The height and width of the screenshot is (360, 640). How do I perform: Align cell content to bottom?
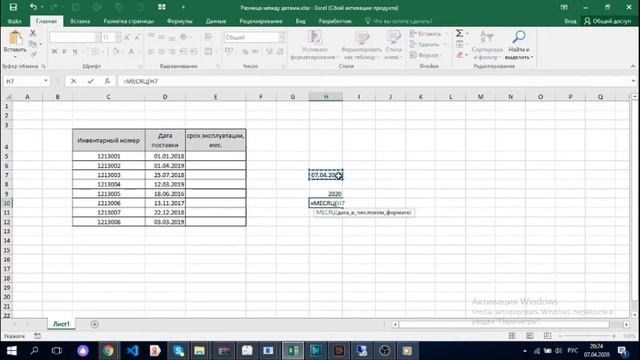point(172,37)
